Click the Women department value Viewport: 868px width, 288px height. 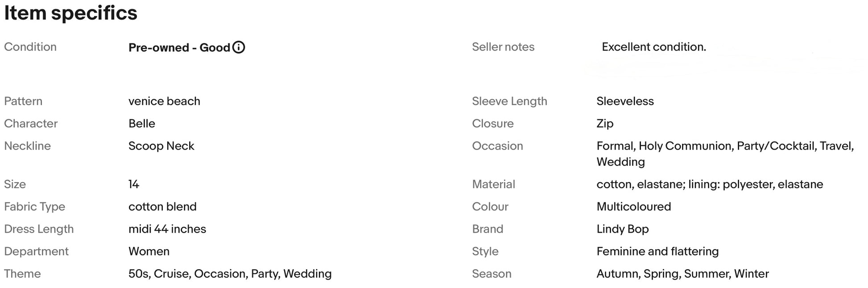[x=149, y=251]
